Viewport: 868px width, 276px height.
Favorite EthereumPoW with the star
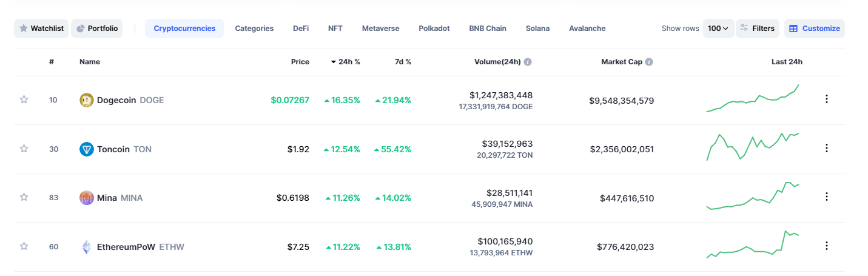pyautogui.click(x=24, y=246)
